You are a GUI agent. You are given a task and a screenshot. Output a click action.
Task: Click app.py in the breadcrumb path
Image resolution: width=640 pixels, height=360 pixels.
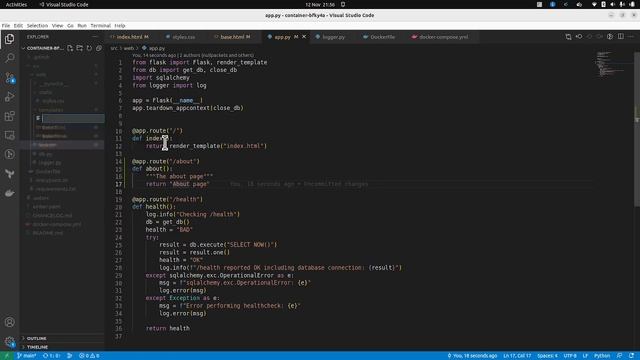point(157,48)
